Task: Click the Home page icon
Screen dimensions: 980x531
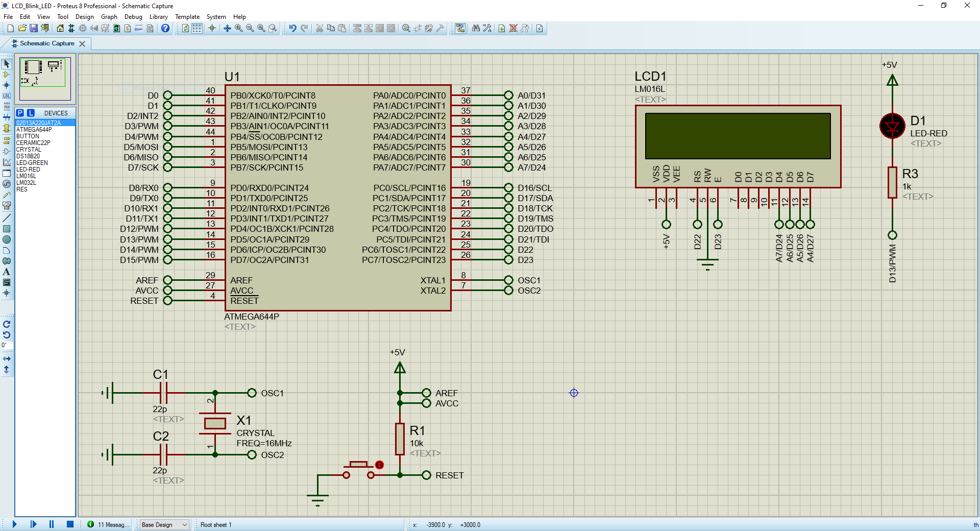Action: click(60, 28)
